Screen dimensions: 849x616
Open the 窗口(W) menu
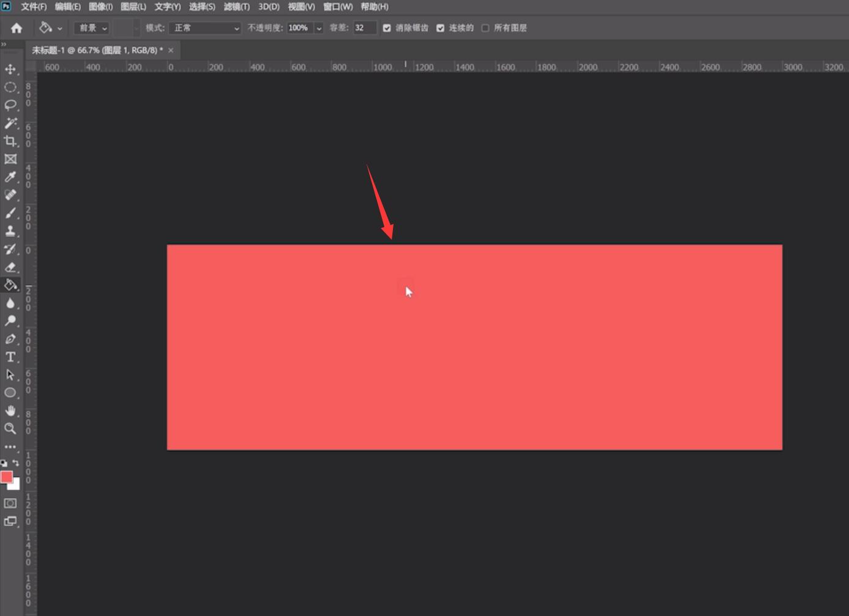[x=338, y=7]
